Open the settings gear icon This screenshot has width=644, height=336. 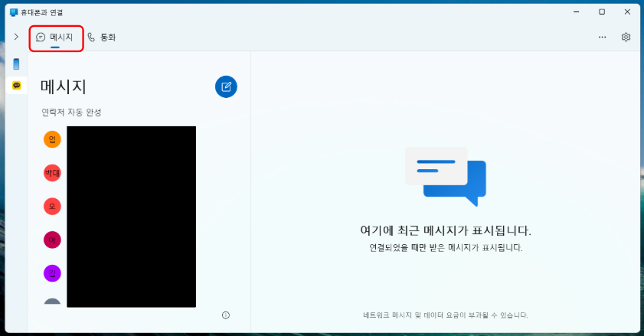click(626, 37)
